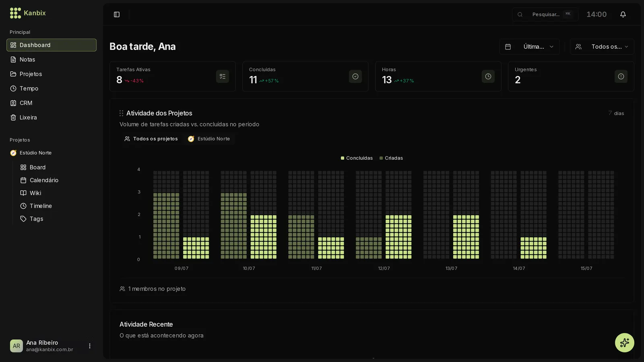Click the Concluídas checkmark circle icon
This screenshot has height=362, width=644.
pos(355,76)
